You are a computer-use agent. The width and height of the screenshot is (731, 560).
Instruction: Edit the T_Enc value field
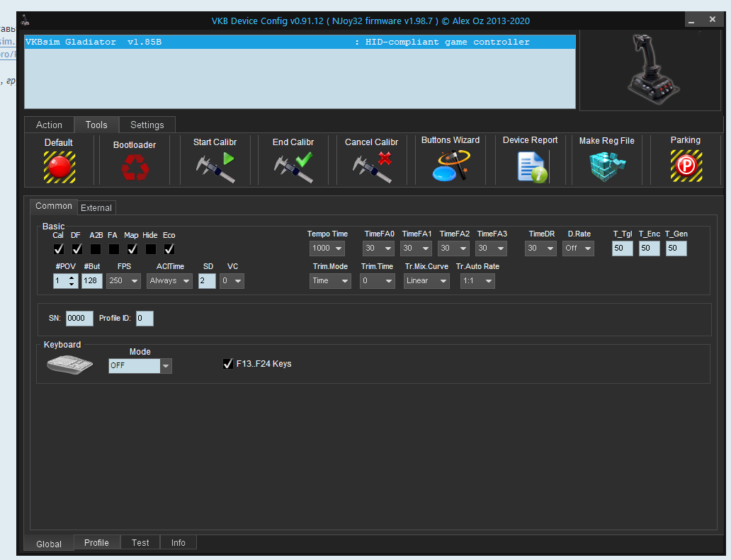click(x=650, y=248)
